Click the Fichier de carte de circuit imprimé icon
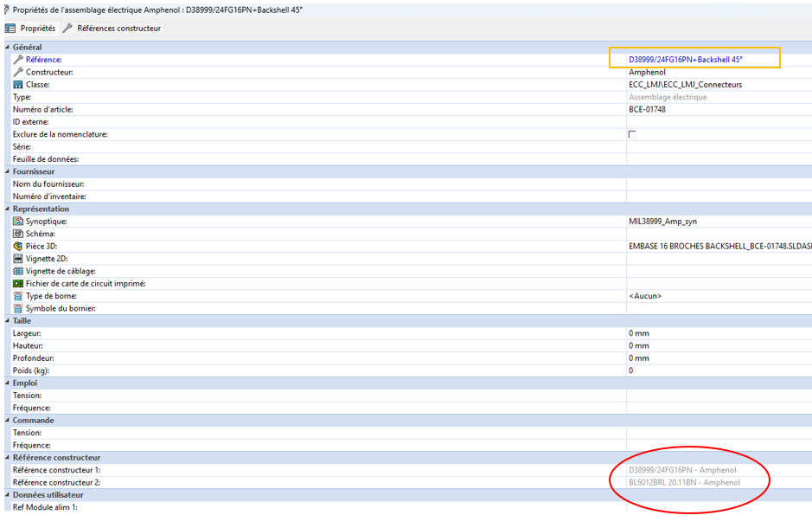 [17, 284]
